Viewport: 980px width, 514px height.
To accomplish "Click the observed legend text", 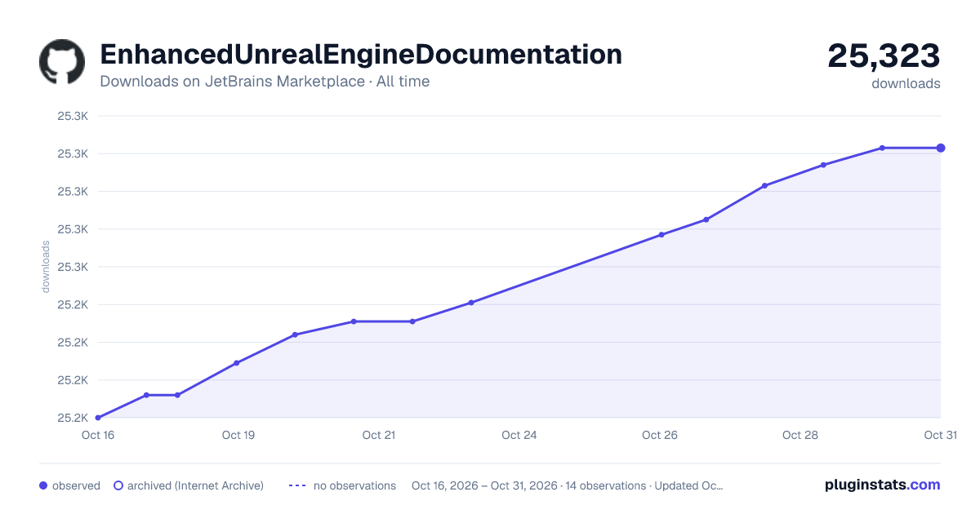I will tap(76, 485).
